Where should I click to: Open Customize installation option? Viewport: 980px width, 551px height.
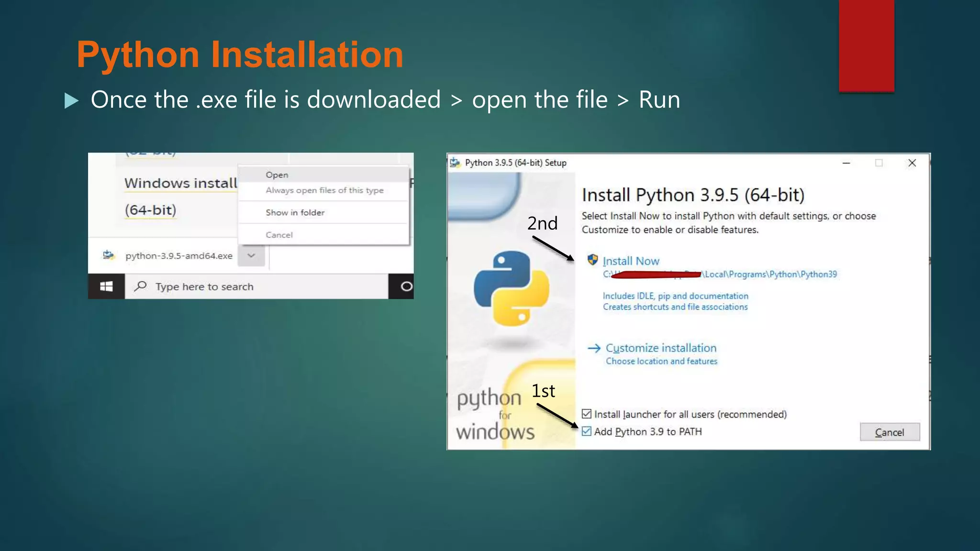661,348
